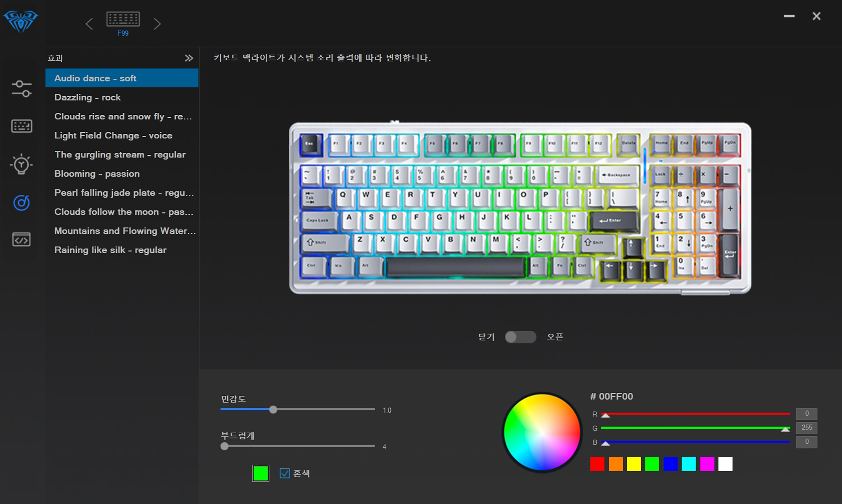Toggle the 닫기/오픈 effect switch
This screenshot has height=504, width=842.
520,337
